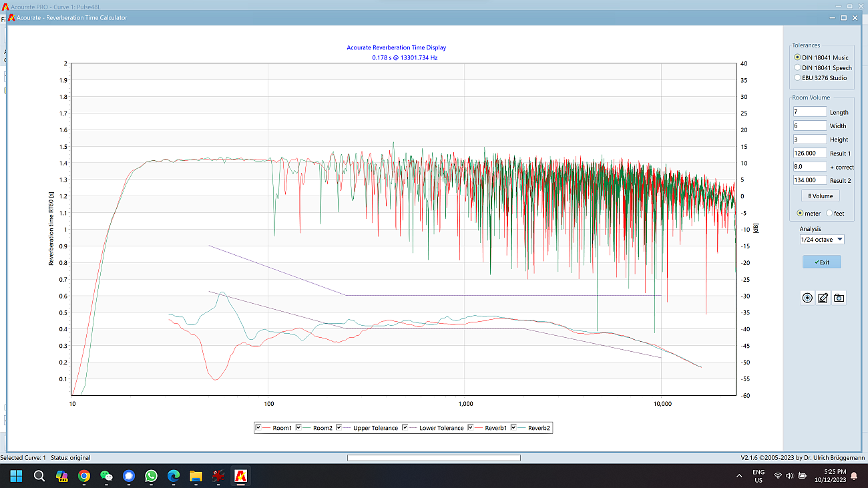Toggle Room1 curve checkbox in legend

(258, 427)
